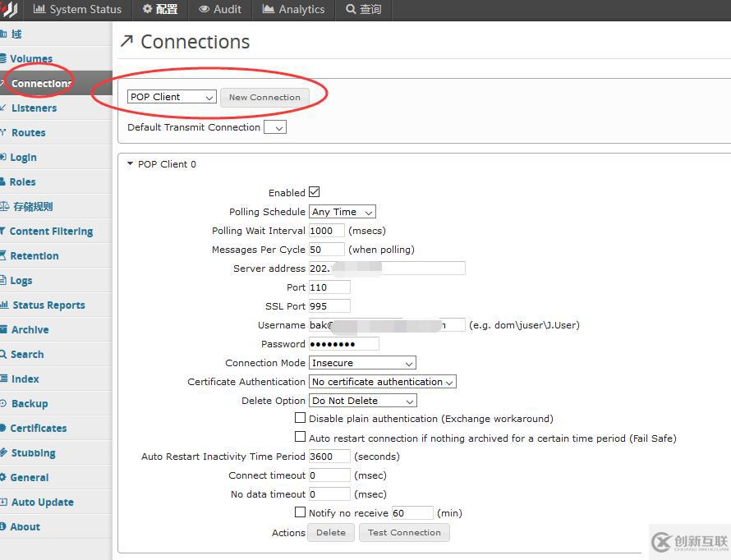
Task: Open the POP Client connection type dropdown
Action: 172,97
